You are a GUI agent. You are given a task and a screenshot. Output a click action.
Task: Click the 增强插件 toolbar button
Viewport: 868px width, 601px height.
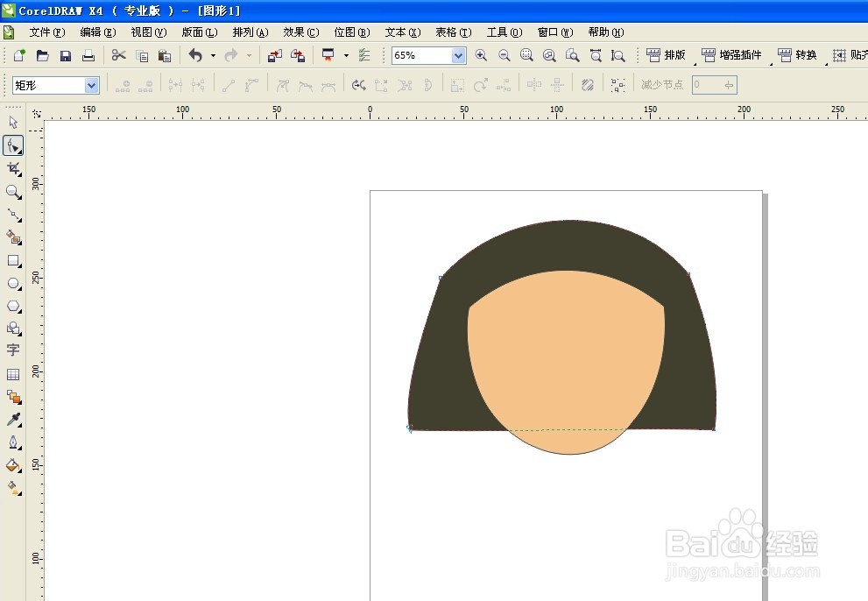pyautogui.click(x=731, y=55)
